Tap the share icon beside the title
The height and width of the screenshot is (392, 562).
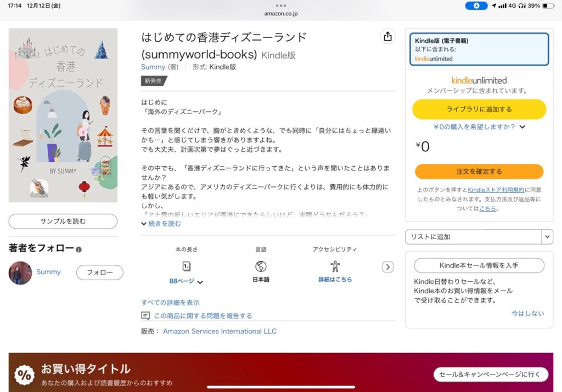point(388,36)
